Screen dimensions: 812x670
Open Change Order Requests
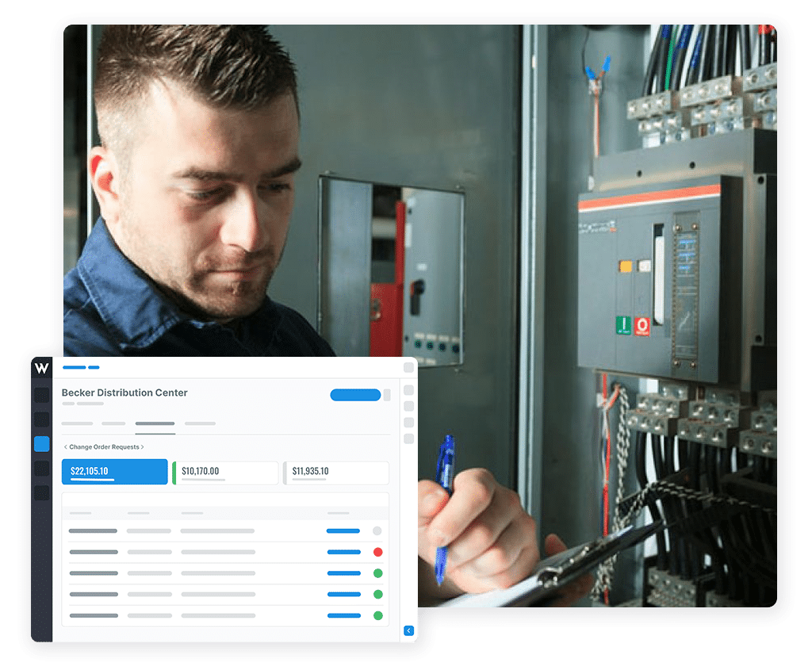click(105, 446)
